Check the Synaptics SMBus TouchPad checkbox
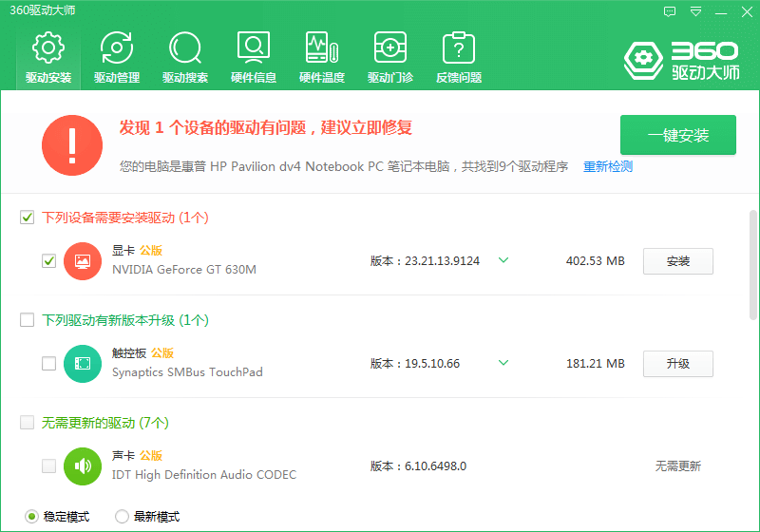The image size is (760, 532). tap(49, 364)
